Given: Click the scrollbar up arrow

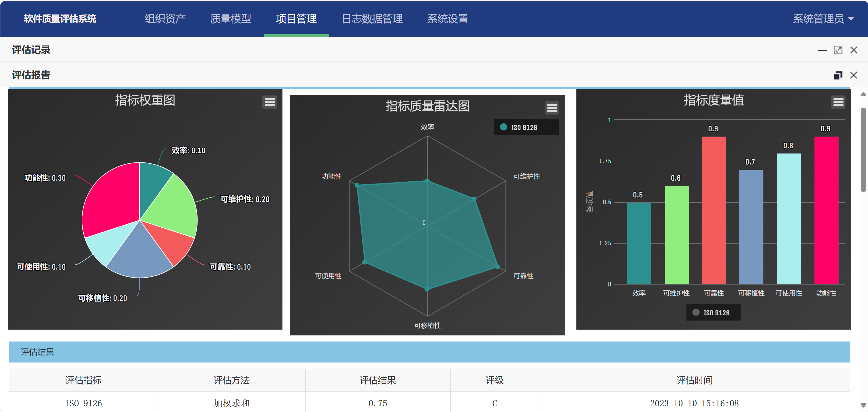Looking at the screenshot, I should pos(863,94).
